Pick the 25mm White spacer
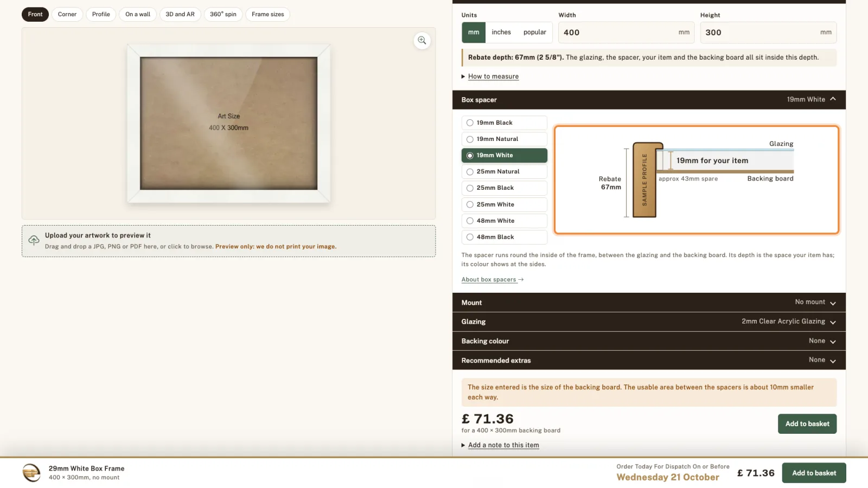The height and width of the screenshot is (488, 868). coord(504,204)
